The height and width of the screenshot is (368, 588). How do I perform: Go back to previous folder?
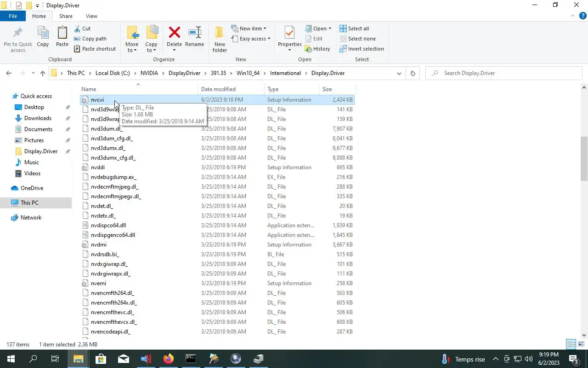[9, 73]
